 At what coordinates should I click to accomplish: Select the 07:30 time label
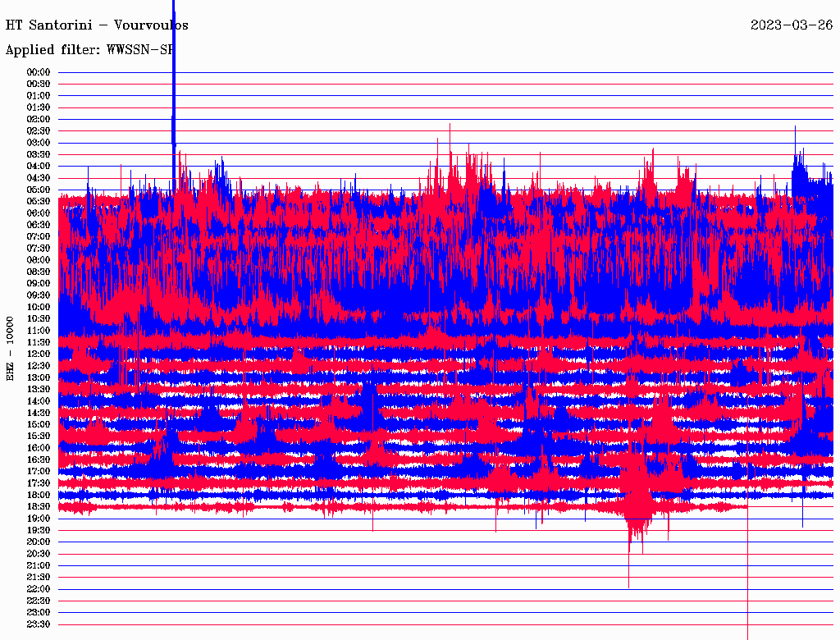click(39, 248)
